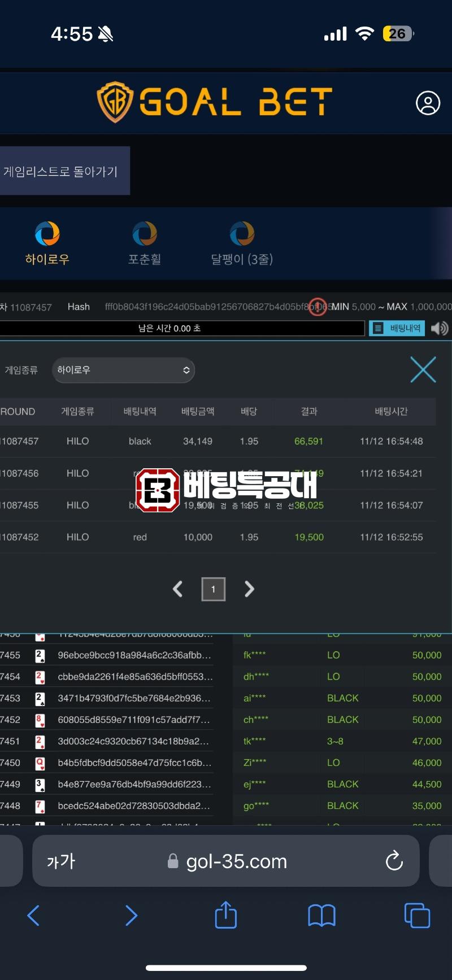Click bet time 11/12 16:54:21
This screenshot has height=980, width=452.
391,473
